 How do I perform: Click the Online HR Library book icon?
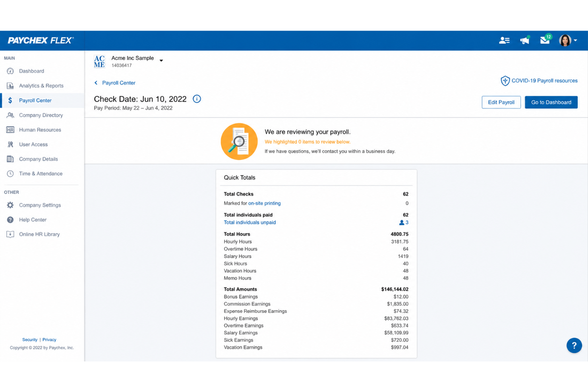[10, 234]
